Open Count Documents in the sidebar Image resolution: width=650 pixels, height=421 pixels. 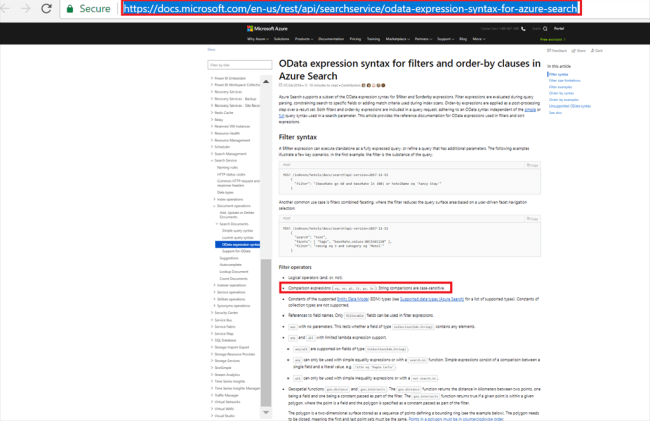pos(233,278)
